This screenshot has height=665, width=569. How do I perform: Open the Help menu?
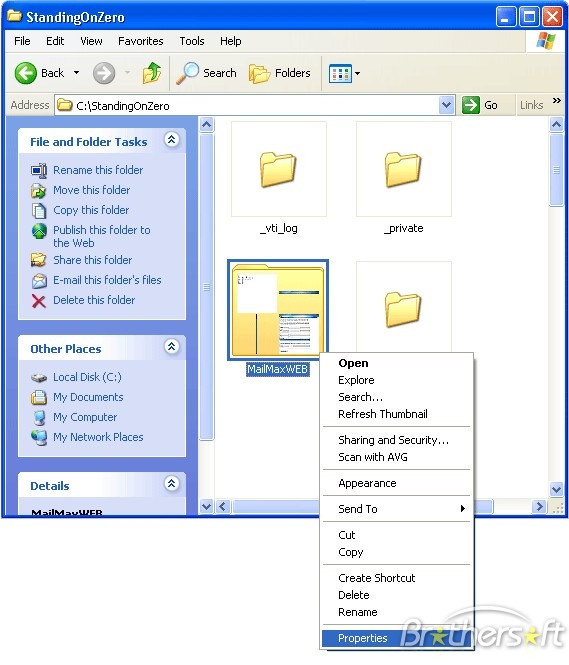(x=230, y=41)
